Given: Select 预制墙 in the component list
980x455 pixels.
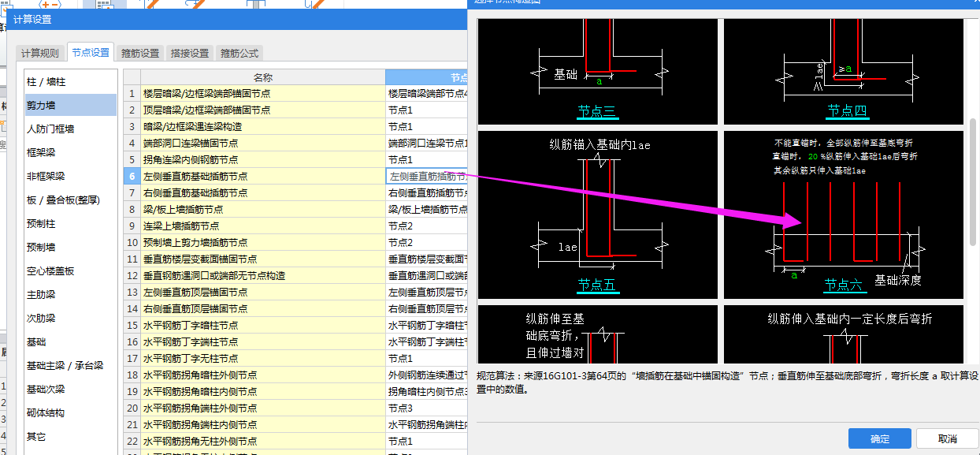Looking at the screenshot, I should click(x=71, y=247).
